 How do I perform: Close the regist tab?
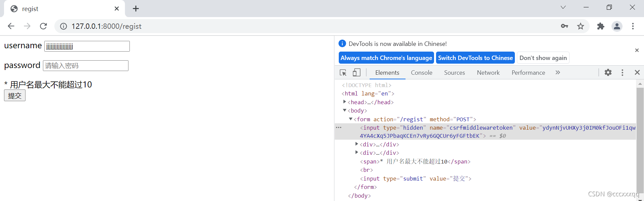[x=117, y=9]
